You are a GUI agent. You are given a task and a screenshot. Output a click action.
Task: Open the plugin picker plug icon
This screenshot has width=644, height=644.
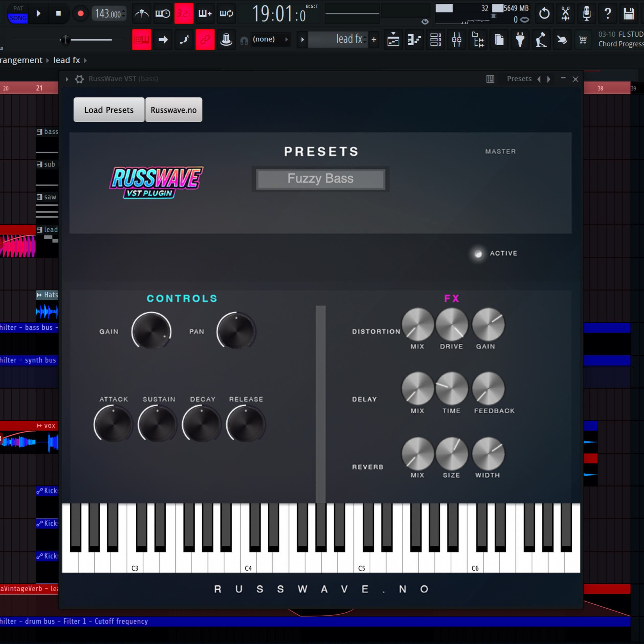coord(520,40)
